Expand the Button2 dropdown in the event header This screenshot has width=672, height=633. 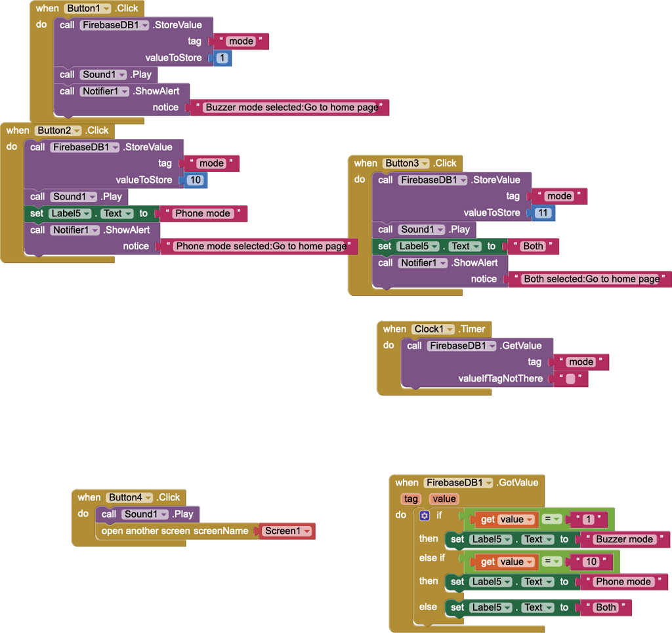click(x=77, y=131)
